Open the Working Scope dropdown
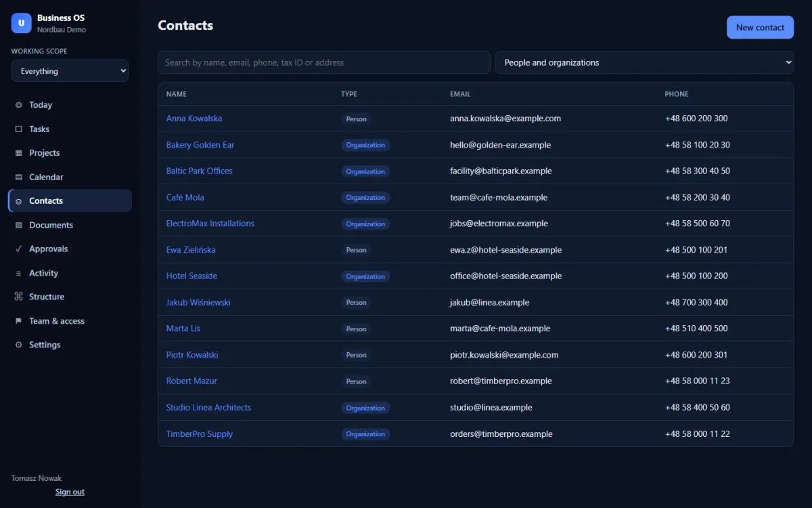 click(x=70, y=70)
